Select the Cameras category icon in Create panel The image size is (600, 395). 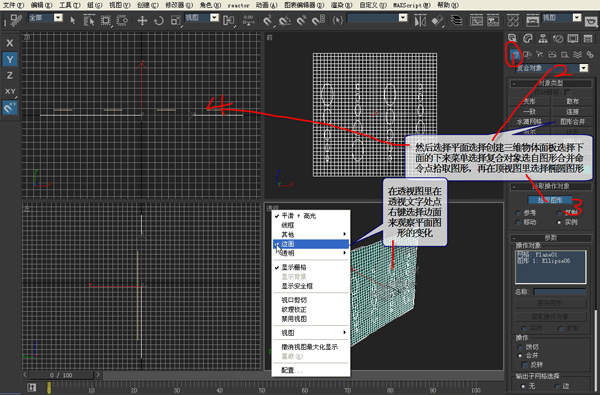tap(552, 55)
